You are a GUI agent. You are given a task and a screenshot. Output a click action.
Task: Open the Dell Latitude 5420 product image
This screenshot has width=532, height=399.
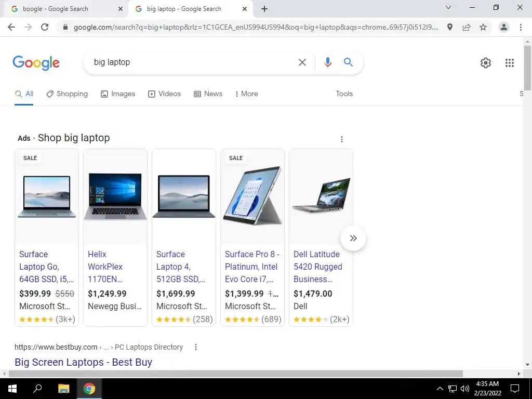[x=321, y=195]
